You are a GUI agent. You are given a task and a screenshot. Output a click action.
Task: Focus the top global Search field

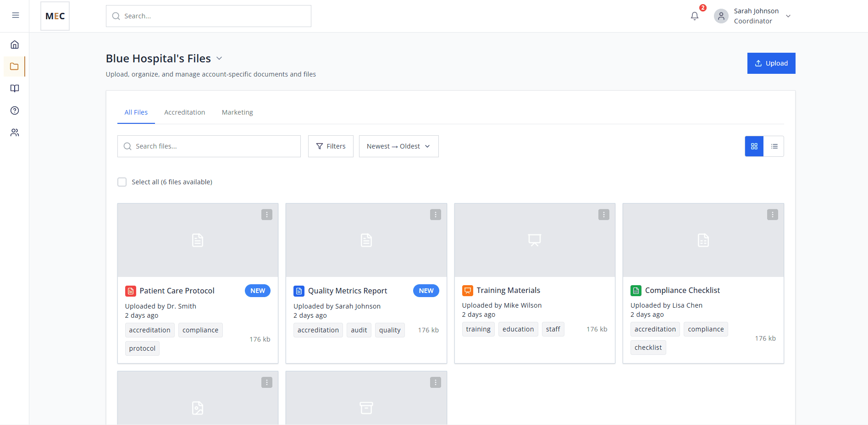coord(209,16)
